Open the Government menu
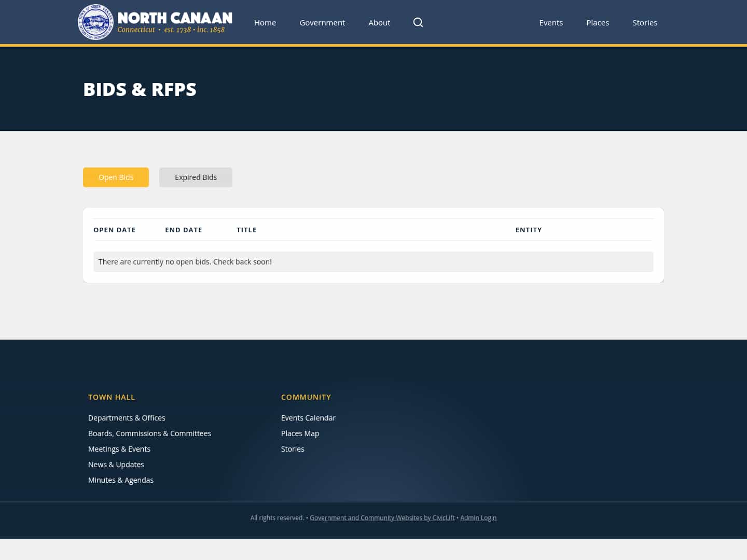This screenshot has height=560, width=747. [x=322, y=22]
